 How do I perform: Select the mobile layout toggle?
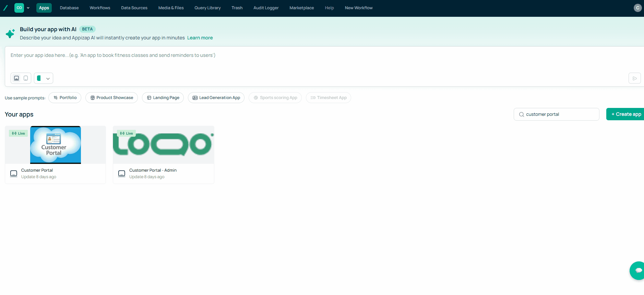pyautogui.click(x=26, y=78)
